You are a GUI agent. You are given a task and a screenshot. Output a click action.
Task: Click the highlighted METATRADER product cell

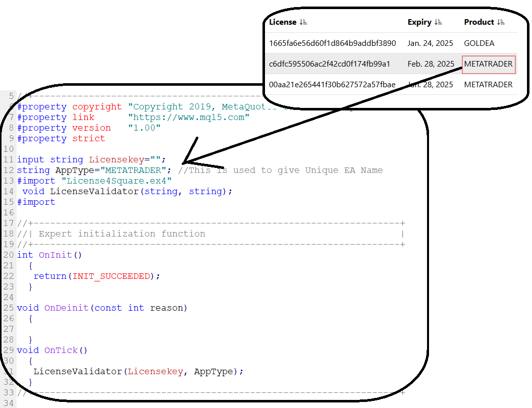click(x=488, y=64)
